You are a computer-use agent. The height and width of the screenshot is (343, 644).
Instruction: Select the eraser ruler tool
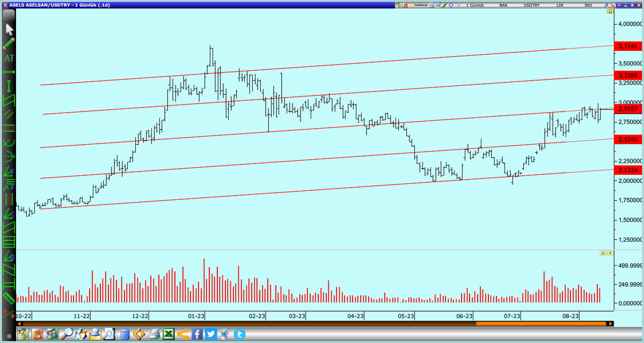(9, 297)
